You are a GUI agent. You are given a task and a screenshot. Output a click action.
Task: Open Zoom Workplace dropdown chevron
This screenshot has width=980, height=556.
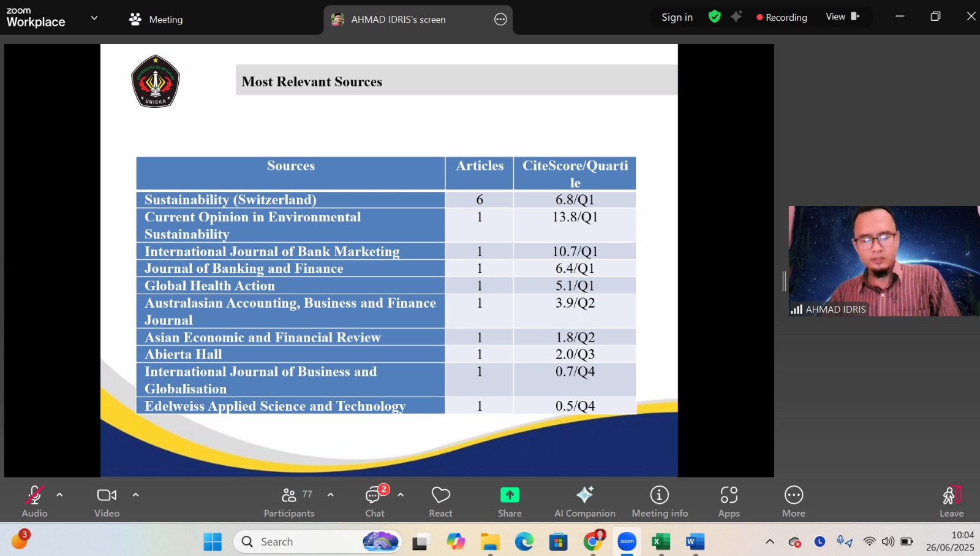[94, 18]
